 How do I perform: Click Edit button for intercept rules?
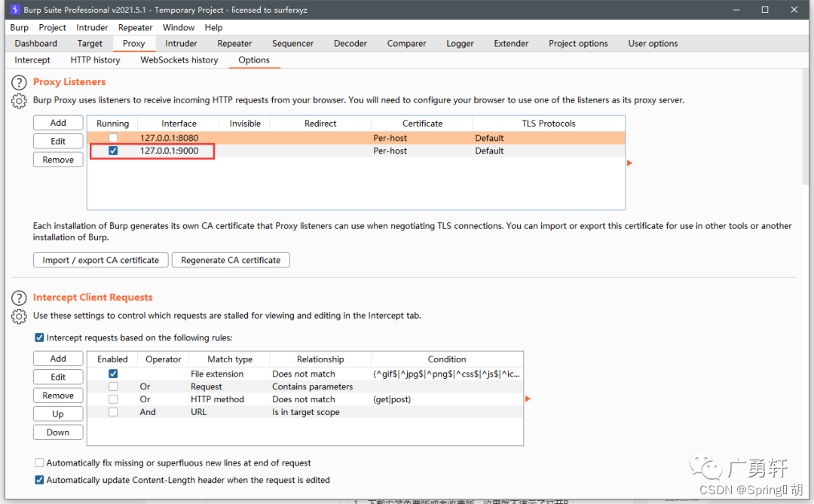[x=58, y=377]
